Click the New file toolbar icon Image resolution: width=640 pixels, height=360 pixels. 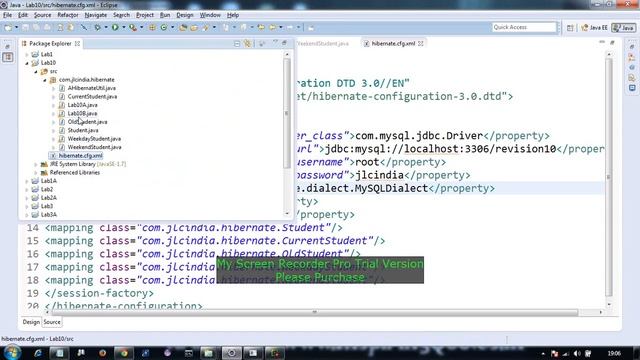pos(8,27)
